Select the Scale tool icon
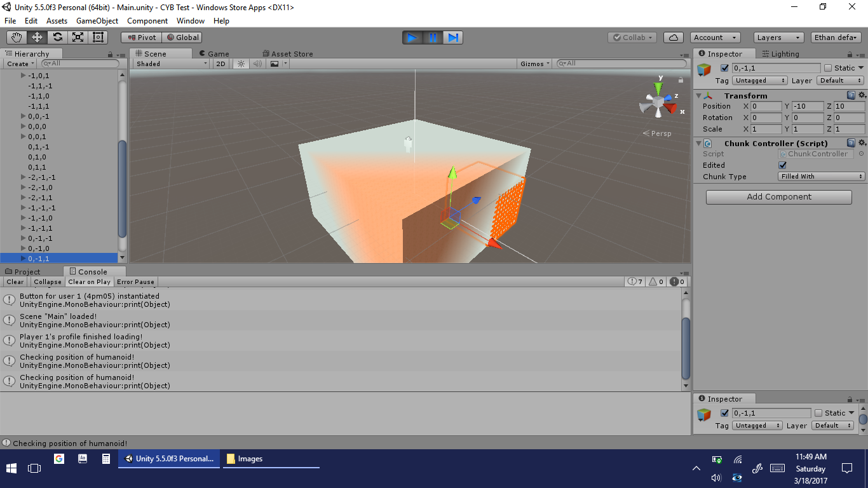This screenshot has width=868, height=488. [78, 37]
